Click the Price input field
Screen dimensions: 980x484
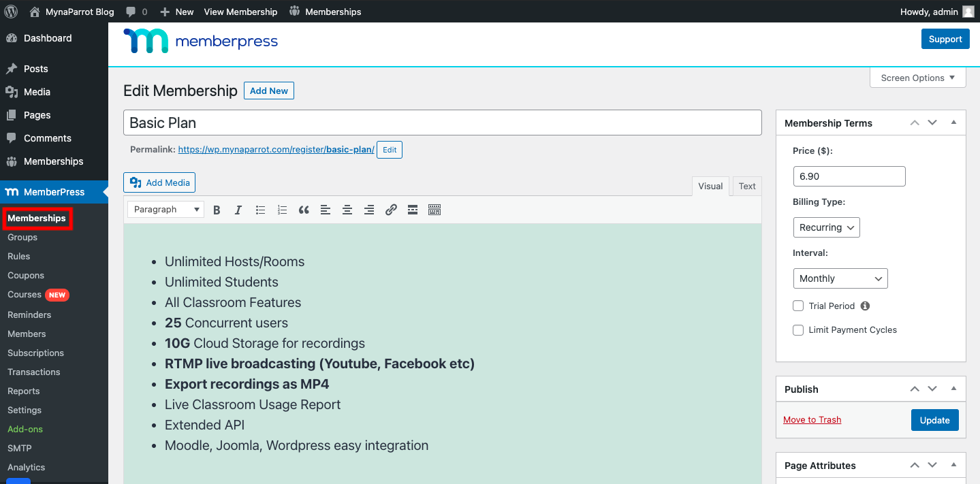[849, 176]
